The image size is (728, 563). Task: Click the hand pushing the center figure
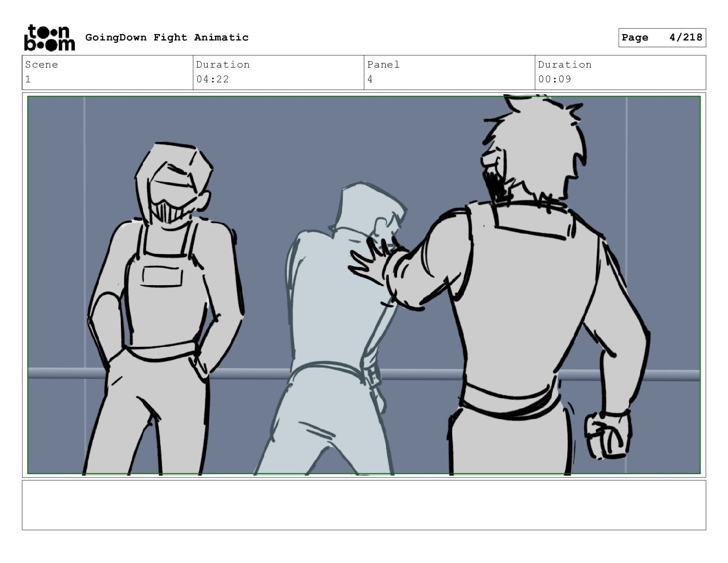372,262
